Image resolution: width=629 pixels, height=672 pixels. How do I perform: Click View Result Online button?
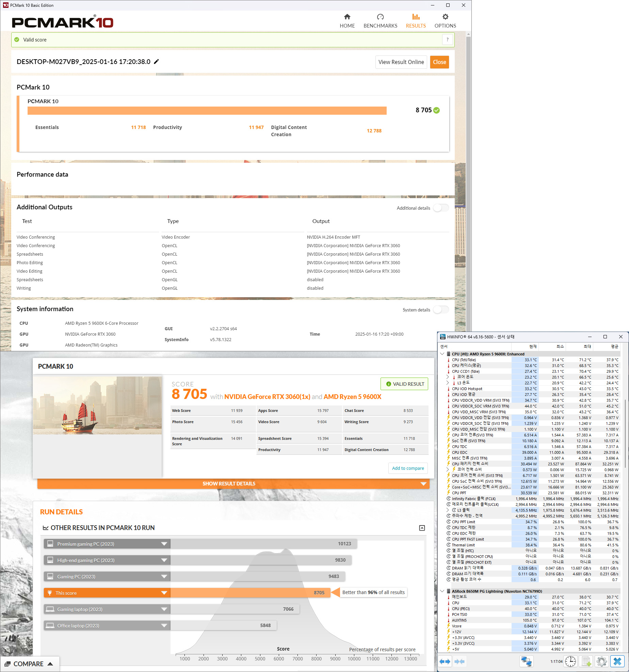coord(401,62)
